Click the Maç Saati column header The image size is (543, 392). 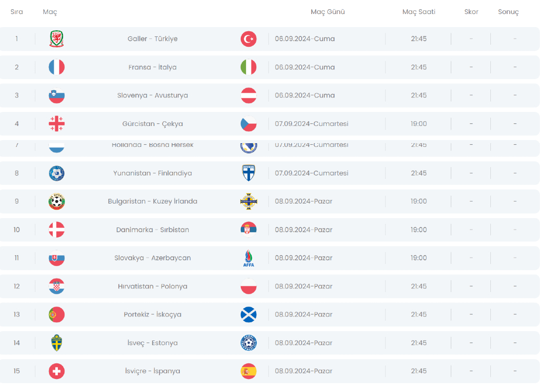click(418, 12)
